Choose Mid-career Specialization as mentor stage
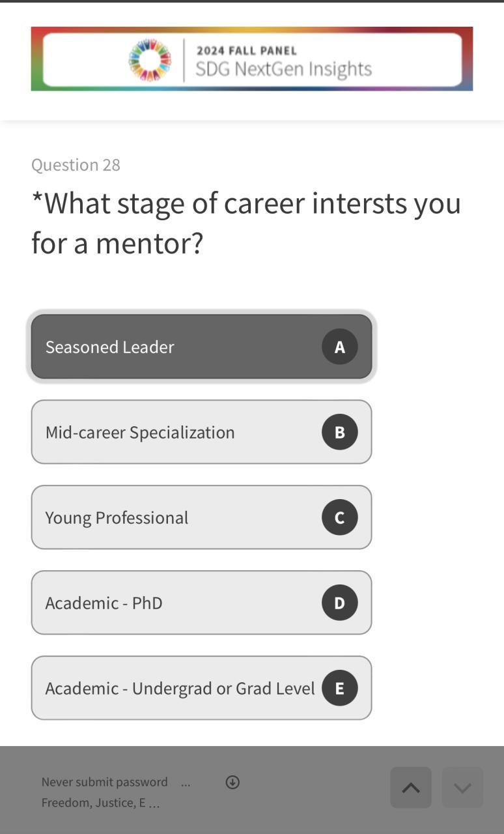Viewport: 504px width, 834px height. 176,432
